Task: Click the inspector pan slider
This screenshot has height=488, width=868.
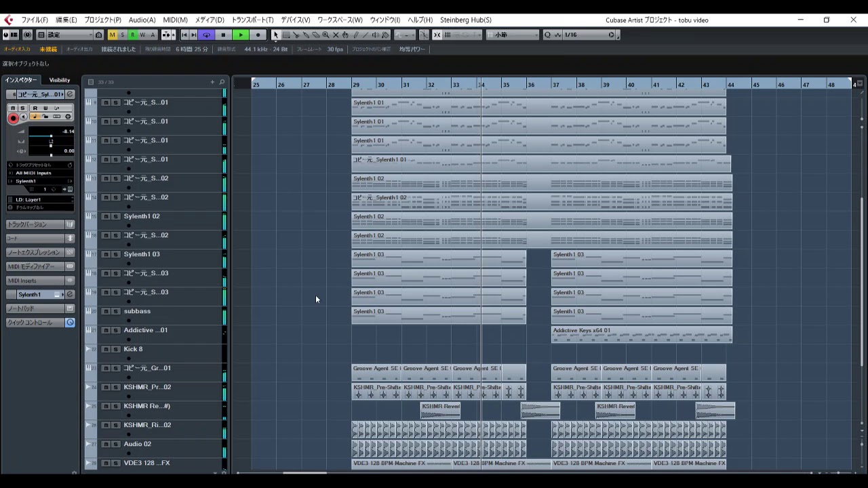Action: [51, 145]
